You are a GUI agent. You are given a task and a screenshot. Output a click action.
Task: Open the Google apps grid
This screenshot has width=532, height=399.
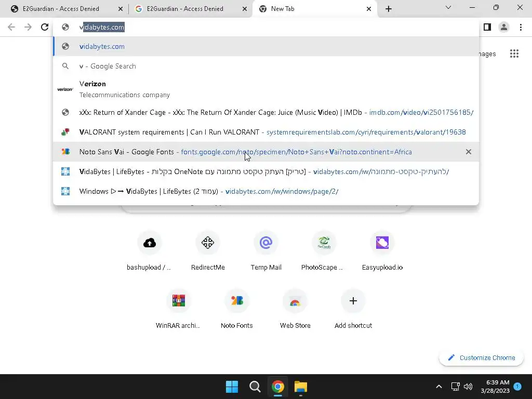point(514,54)
